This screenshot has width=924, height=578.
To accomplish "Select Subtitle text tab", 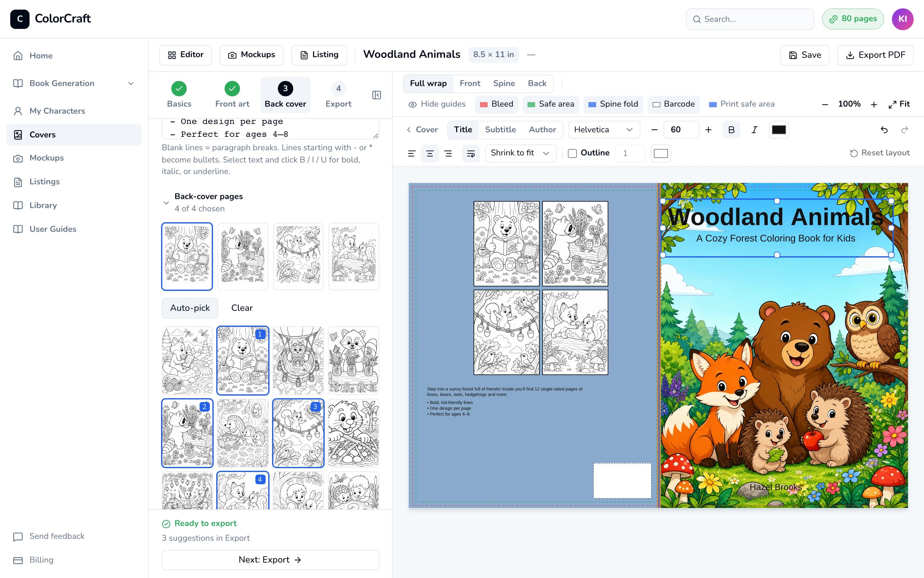I will tap(500, 130).
